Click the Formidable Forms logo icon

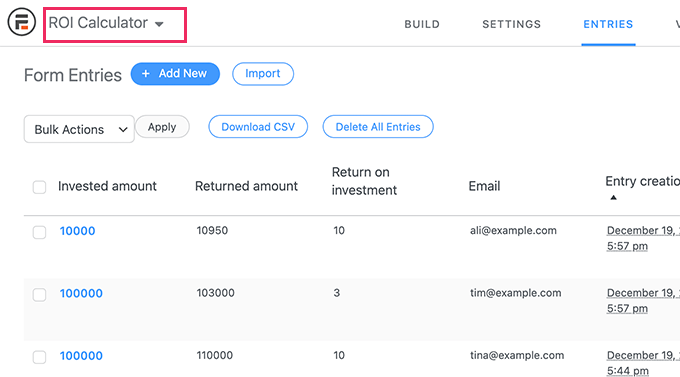(x=21, y=22)
